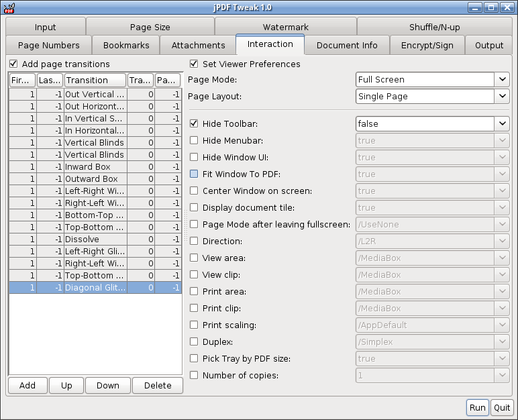Sort by the Transition column header
Viewport: 518px width, 420px height.
[95, 80]
